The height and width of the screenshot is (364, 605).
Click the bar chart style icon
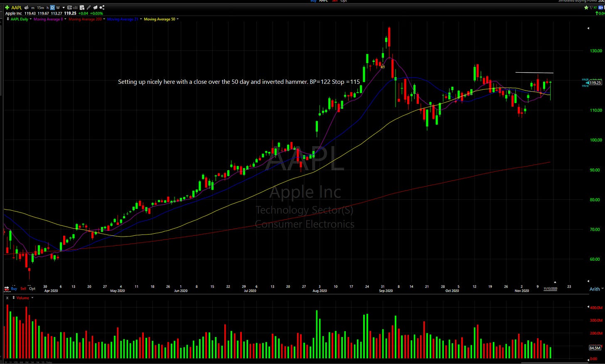click(x=75, y=7)
